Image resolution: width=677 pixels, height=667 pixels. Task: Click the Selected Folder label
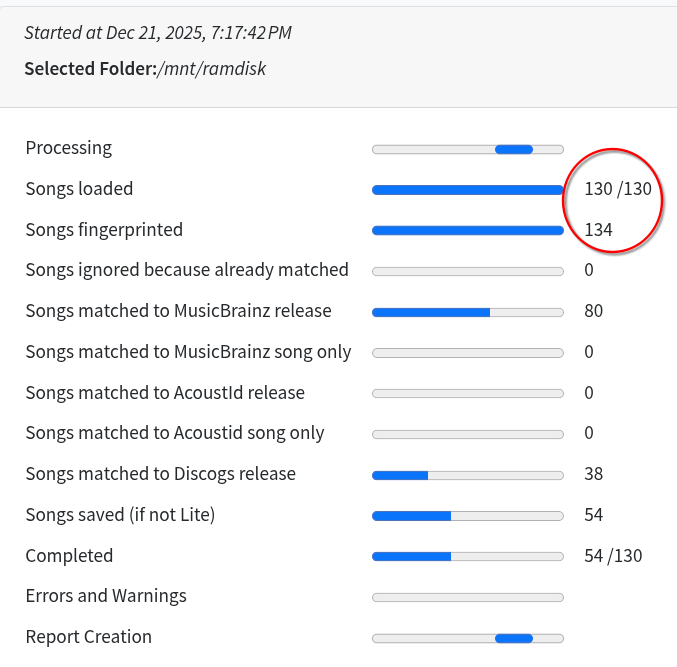point(90,69)
